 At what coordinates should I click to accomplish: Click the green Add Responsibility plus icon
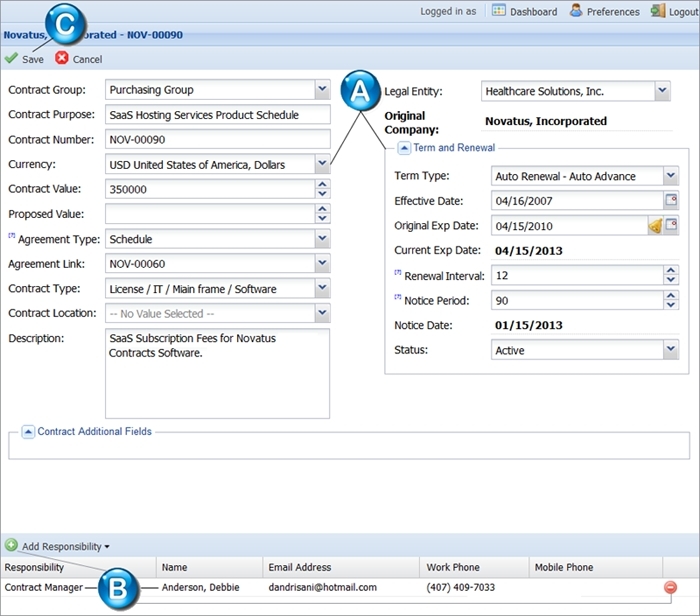pyautogui.click(x=11, y=545)
